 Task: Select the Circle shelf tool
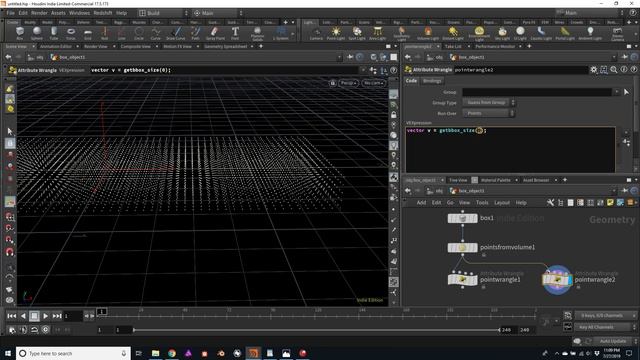(x=139, y=33)
